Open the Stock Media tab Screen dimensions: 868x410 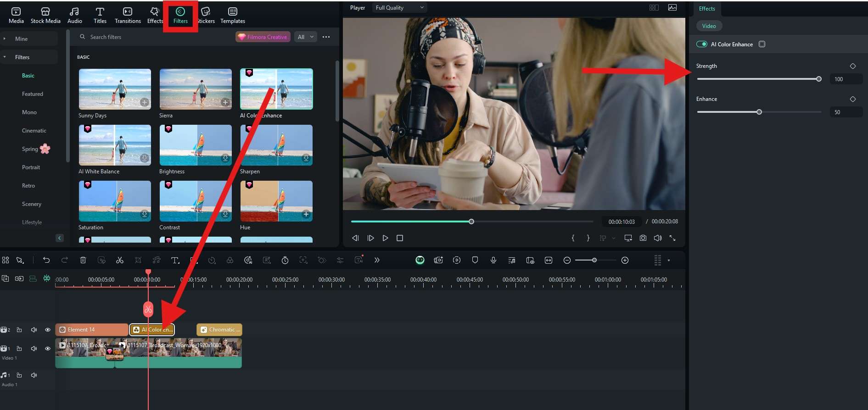(x=45, y=15)
